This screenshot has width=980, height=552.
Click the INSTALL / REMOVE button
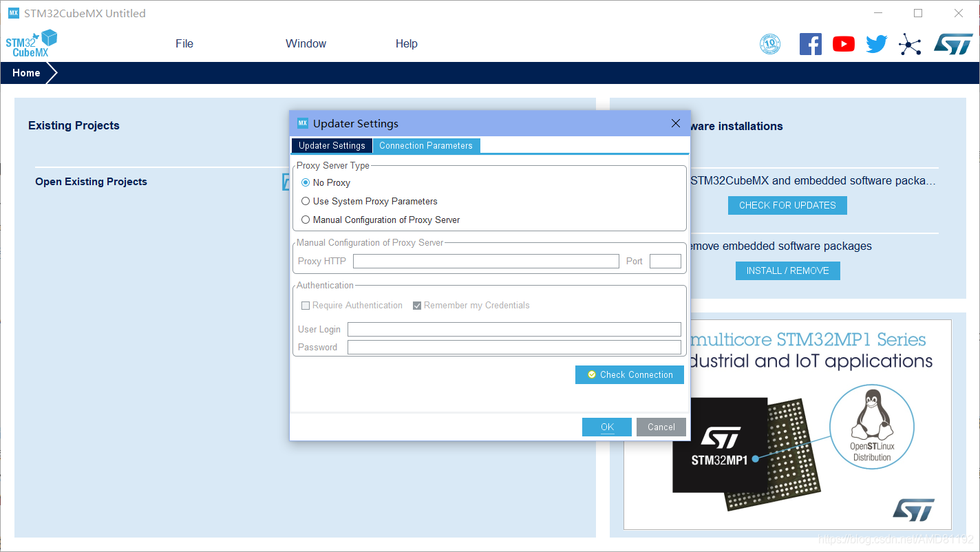[788, 270]
